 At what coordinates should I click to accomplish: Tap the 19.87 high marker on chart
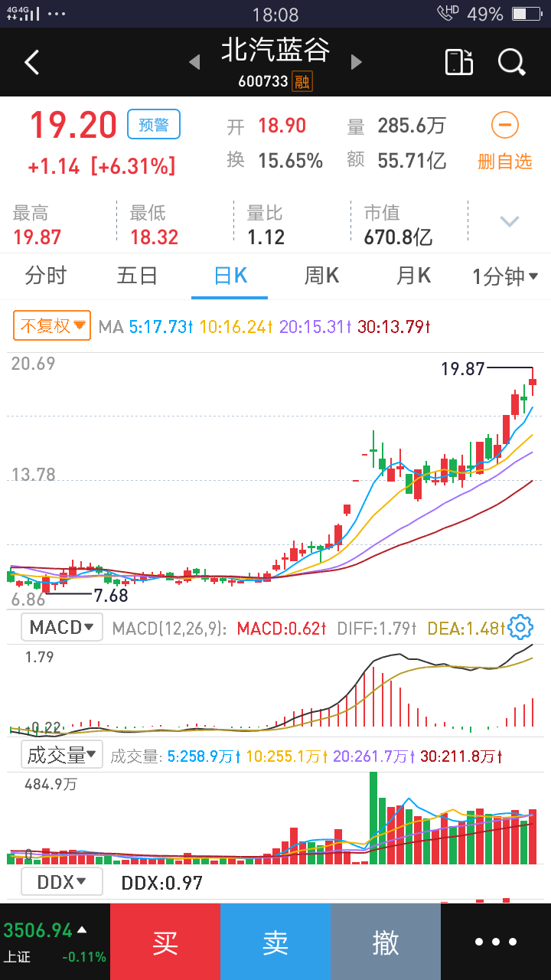coord(463,369)
